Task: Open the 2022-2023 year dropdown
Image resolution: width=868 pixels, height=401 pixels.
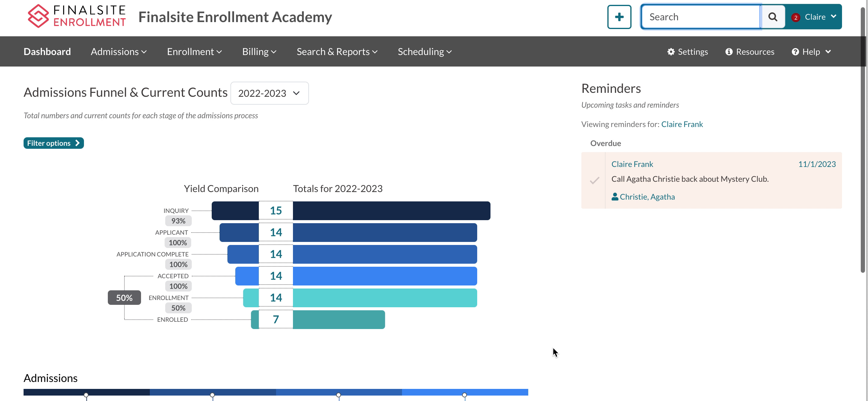Action: [x=269, y=93]
